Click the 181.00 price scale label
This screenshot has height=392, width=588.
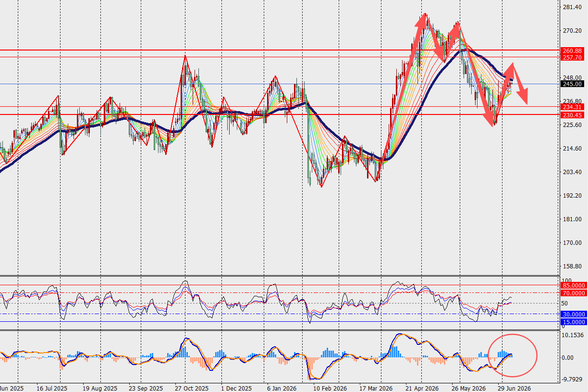pyautogui.click(x=572, y=219)
